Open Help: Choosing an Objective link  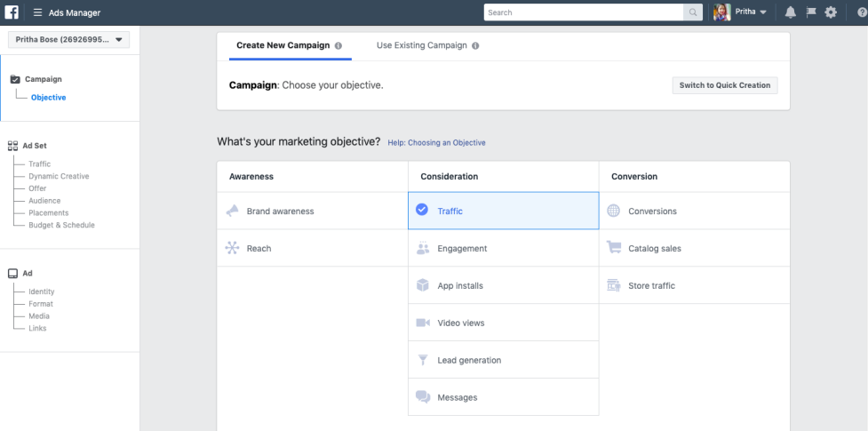[437, 143]
